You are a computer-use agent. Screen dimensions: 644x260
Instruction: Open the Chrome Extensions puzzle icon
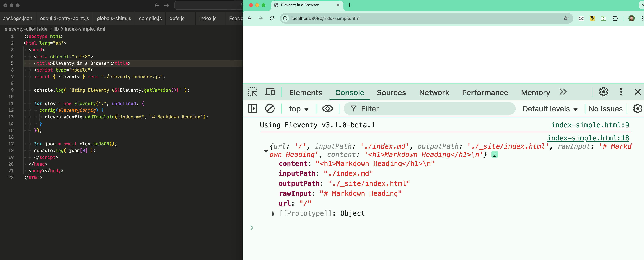615,18
